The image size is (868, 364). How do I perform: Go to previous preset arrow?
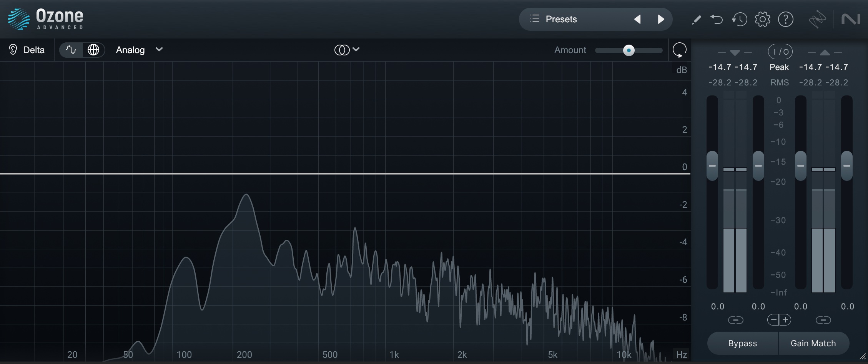coord(637,19)
